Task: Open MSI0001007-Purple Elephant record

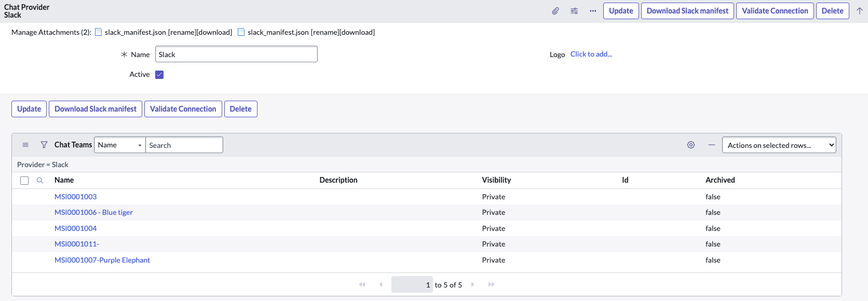Action: 102,260
